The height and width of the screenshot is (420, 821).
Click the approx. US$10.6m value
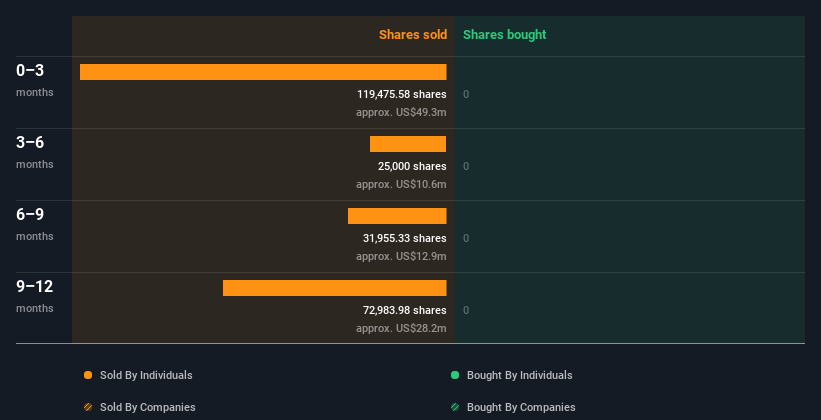pos(401,184)
